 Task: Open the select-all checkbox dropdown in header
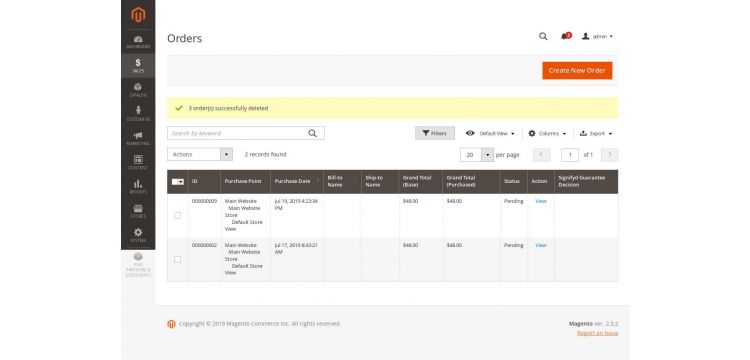pyautogui.click(x=178, y=182)
